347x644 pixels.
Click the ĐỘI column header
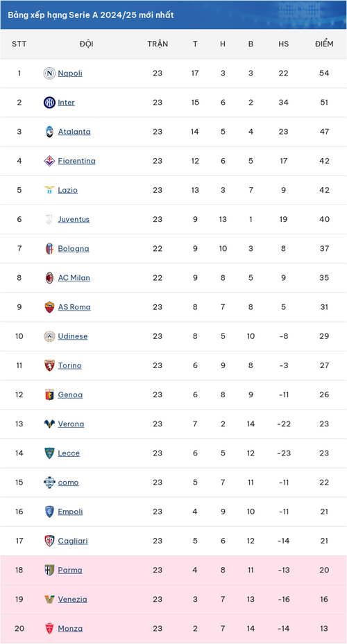click(x=86, y=44)
